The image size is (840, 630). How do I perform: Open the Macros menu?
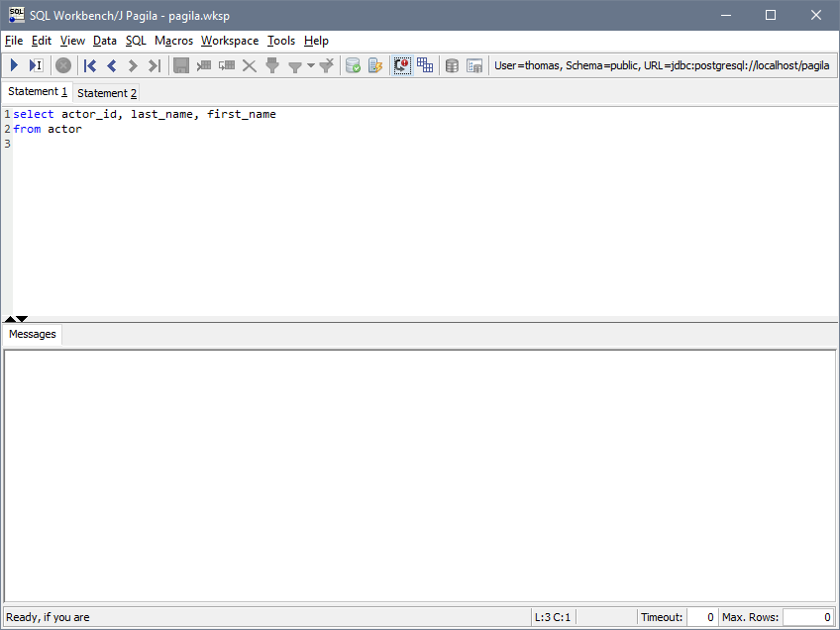point(173,41)
